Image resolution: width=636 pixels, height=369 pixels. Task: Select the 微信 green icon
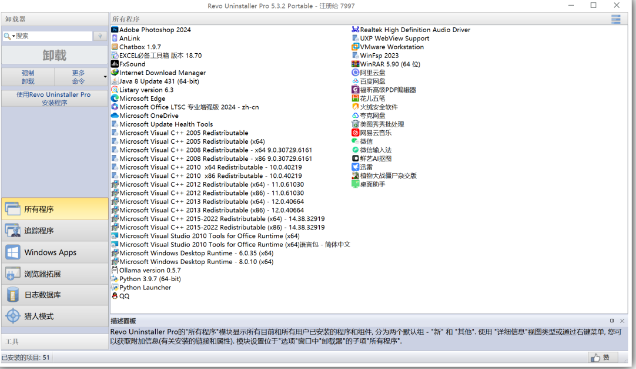355,141
